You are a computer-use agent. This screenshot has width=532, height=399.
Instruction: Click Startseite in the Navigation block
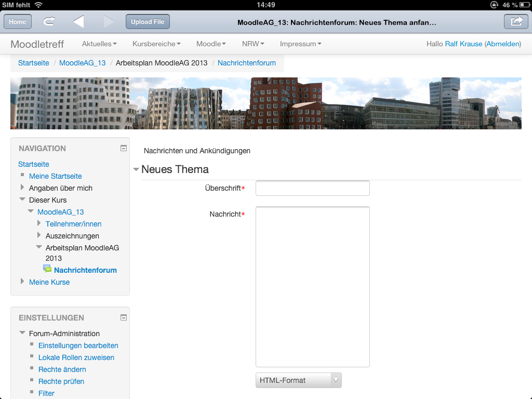(x=34, y=164)
